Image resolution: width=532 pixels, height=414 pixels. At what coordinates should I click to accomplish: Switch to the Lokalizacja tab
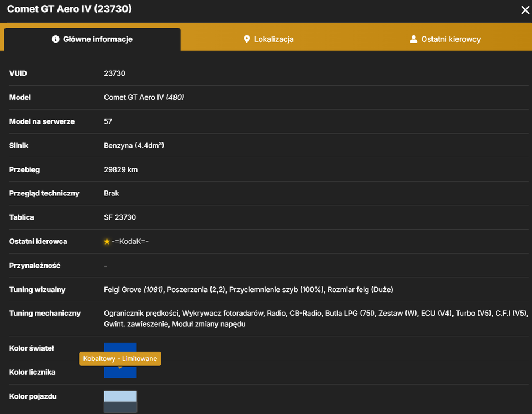(x=268, y=39)
